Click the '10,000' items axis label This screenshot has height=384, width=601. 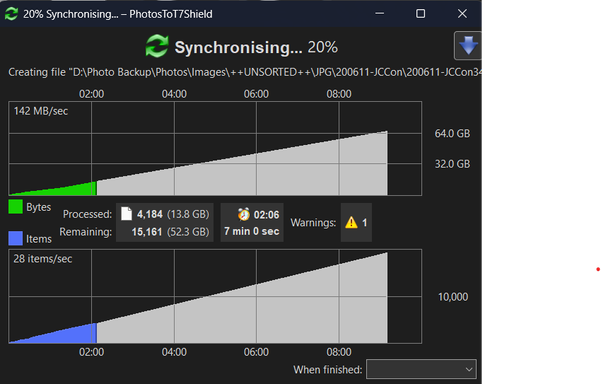coord(453,297)
